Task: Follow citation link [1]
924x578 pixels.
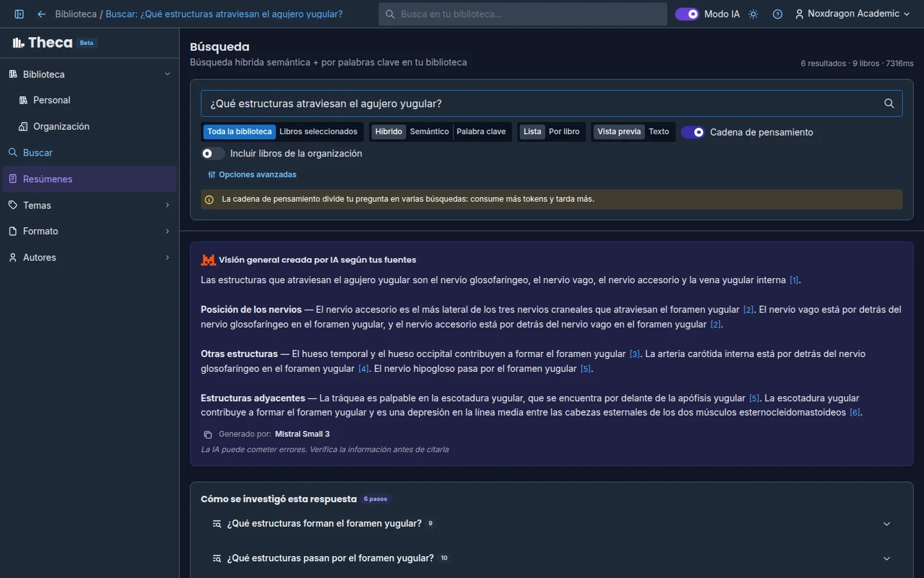Action: (x=794, y=281)
